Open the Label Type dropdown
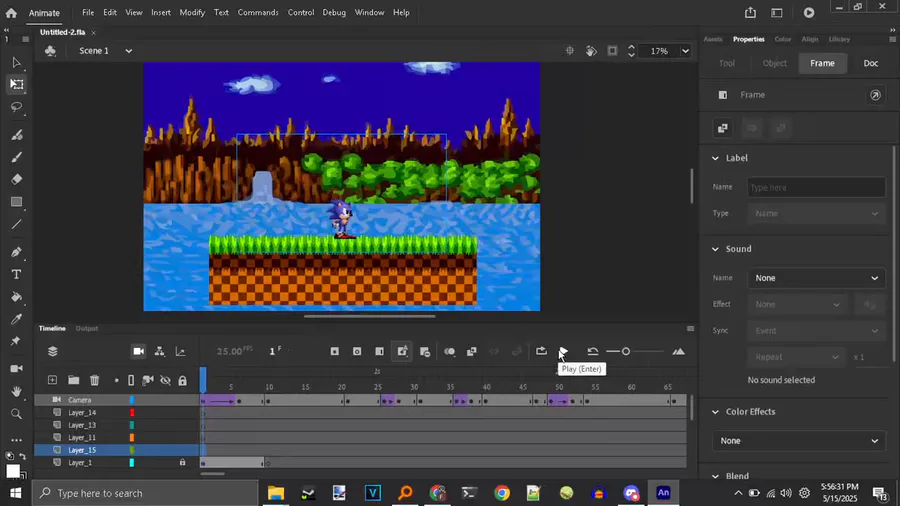This screenshot has width=900, height=506. point(816,213)
